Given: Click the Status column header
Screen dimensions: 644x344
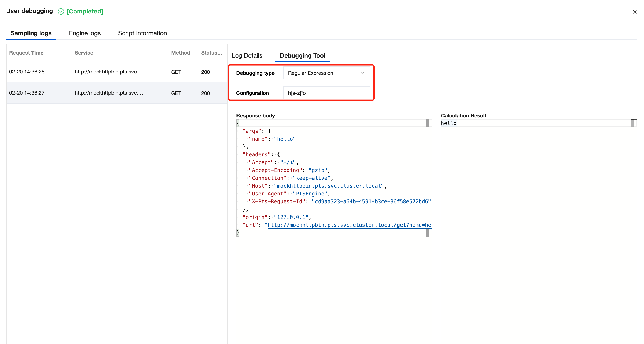Looking at the screenshot, I should tap(211, 53).
